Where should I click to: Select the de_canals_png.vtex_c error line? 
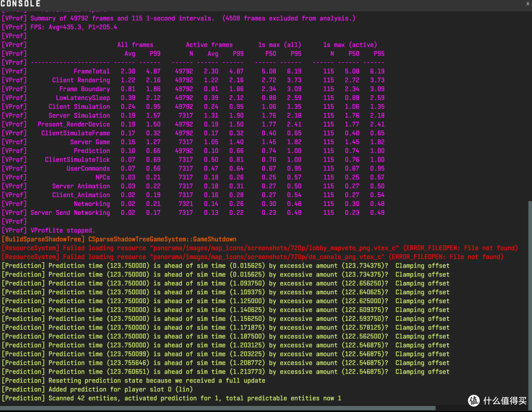(x=253, y=257)
